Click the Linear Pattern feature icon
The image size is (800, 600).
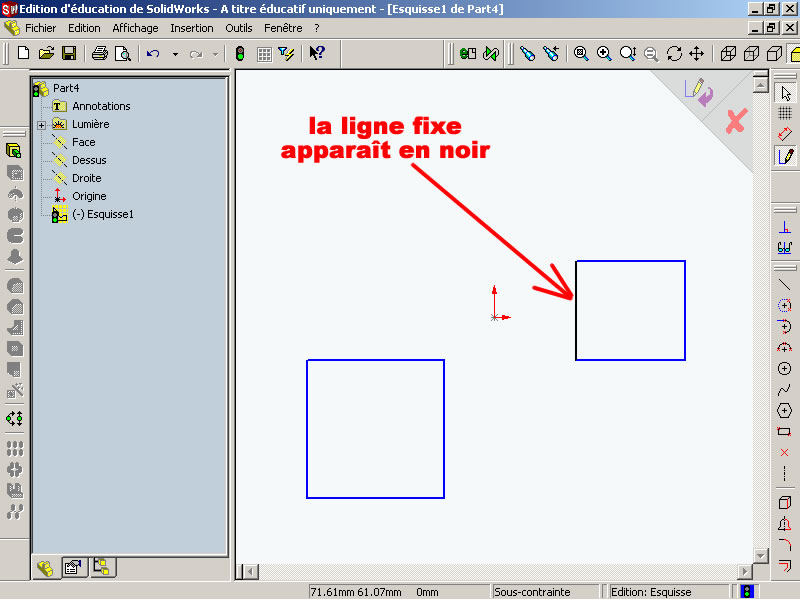point(15,448)
